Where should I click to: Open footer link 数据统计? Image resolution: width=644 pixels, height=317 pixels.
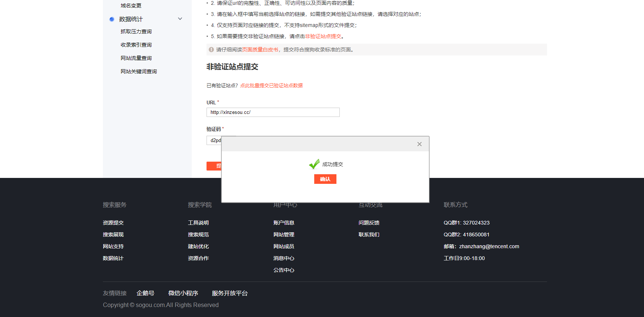coord(113,258)
